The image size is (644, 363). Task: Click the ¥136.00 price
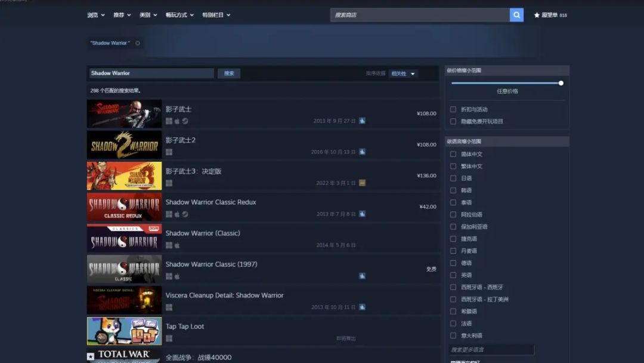[426, 176]
